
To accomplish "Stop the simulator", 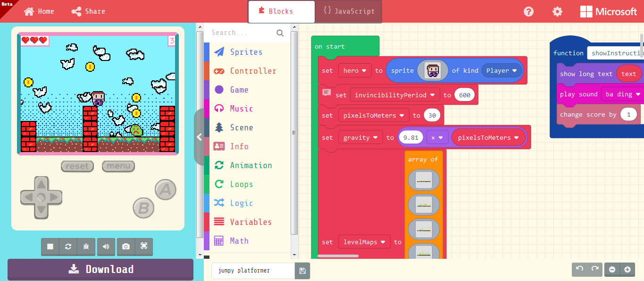I will 50,247.
